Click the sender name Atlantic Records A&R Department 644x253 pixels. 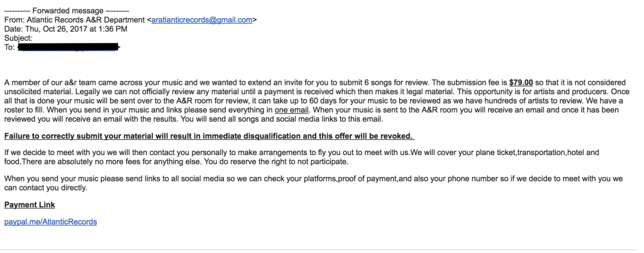(86, 19)
